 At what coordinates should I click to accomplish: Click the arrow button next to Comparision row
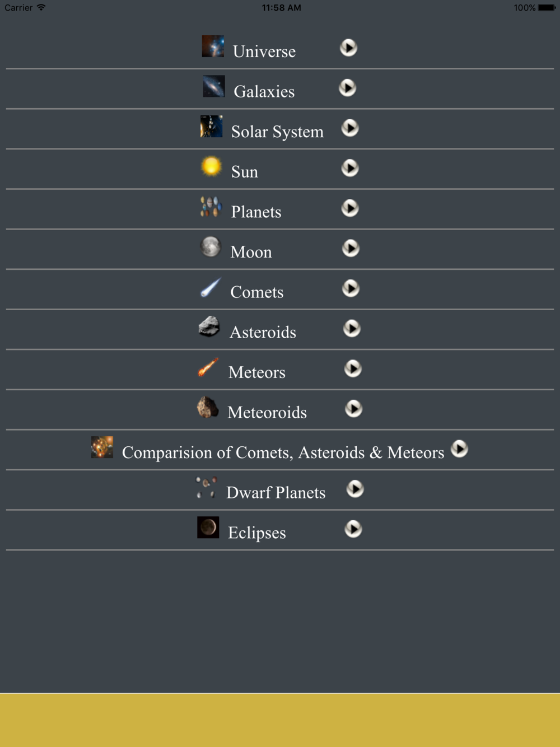(459, 449)
